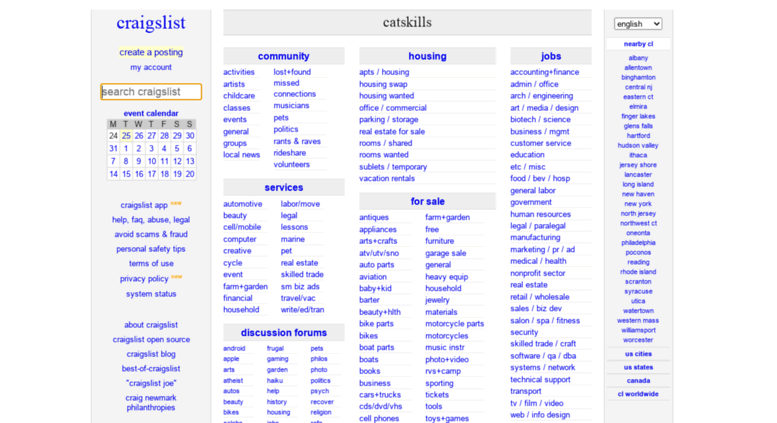Click the search craigslist input field
Viewport: 777px width, 423px height.
click(x=151, y=92)
